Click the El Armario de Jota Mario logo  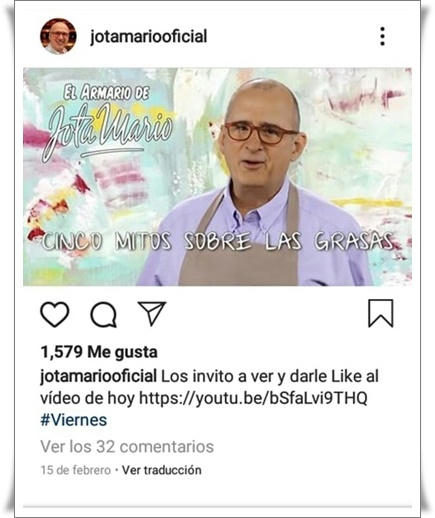click(x=108, y=122)
